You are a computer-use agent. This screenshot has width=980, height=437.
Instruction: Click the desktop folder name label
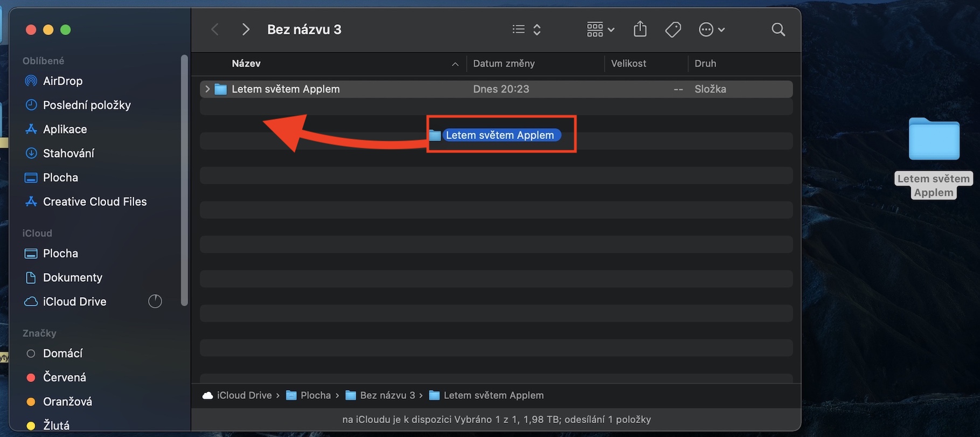pyautogui.click(x=934, y=186)
